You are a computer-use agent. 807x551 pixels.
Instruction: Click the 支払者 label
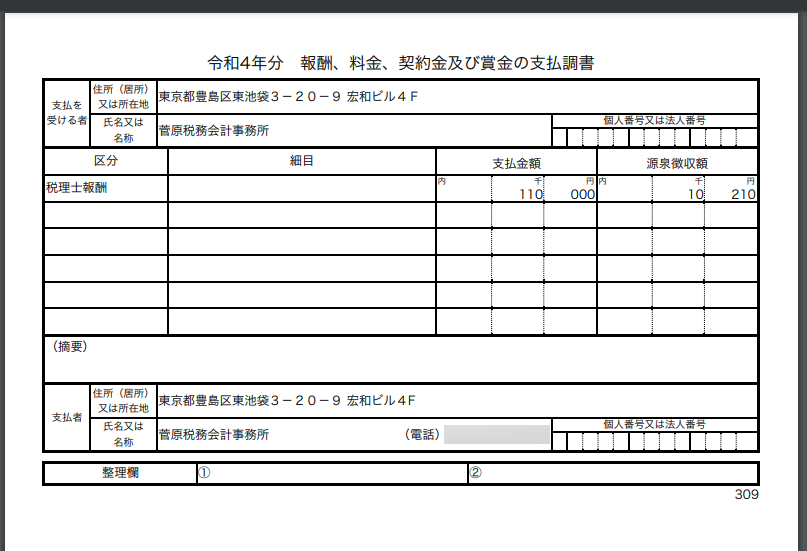pyautogui.click(x=66, y=418)
